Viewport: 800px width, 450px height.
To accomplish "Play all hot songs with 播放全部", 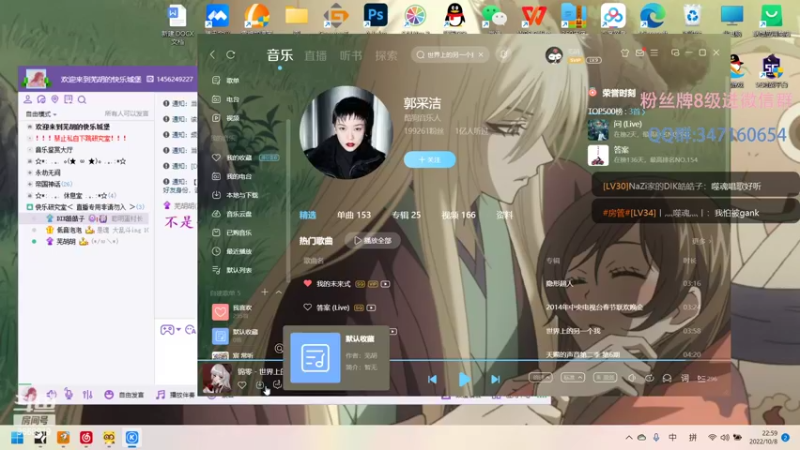I will 372,240.
